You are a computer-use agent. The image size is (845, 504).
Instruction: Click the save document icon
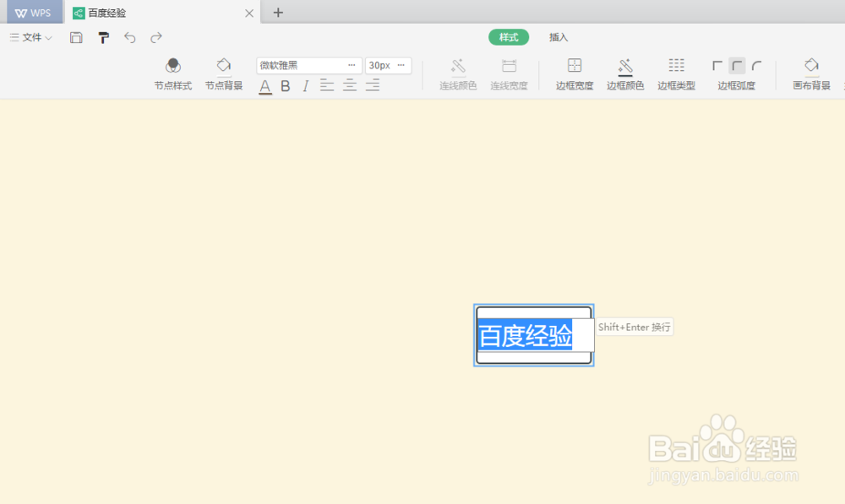click(76, 37)
